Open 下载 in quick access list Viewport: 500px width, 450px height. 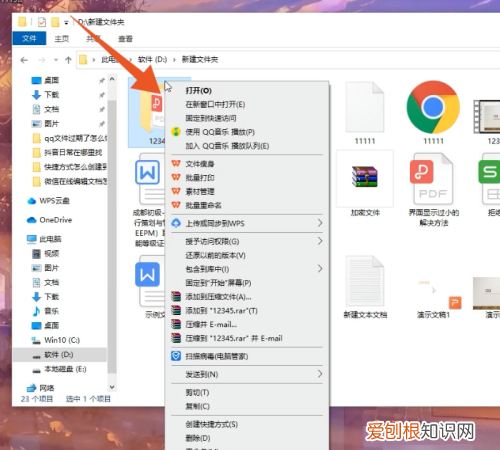(x=52, y=95)
